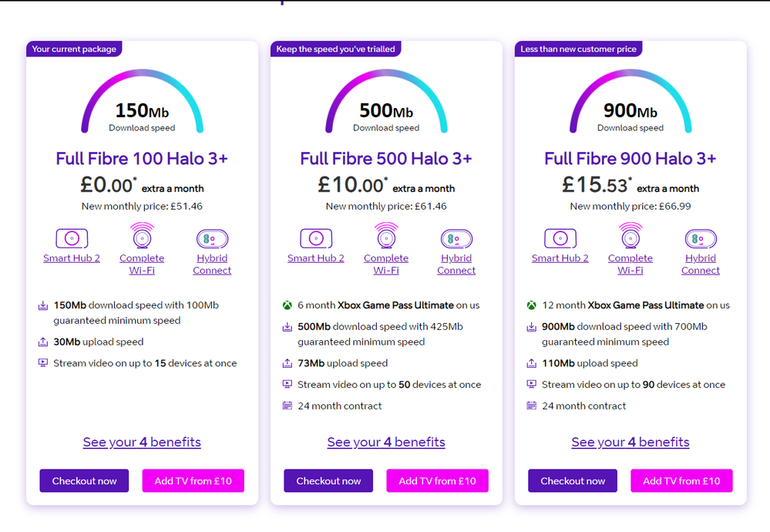Click Hybrid Connect icon in Full Fibre 100 card
The width and height of the screenshot is (770, 532).
point(212,239)
